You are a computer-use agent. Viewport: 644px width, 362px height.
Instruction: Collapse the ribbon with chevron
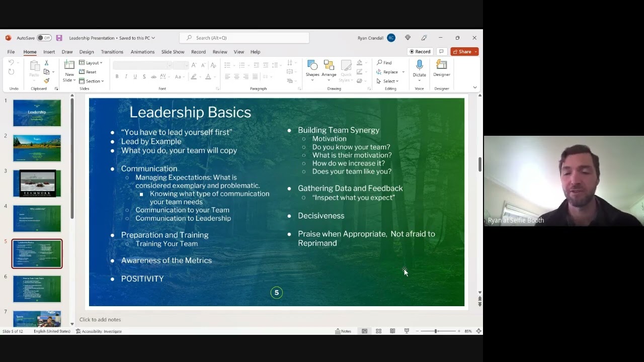[474, 87]
